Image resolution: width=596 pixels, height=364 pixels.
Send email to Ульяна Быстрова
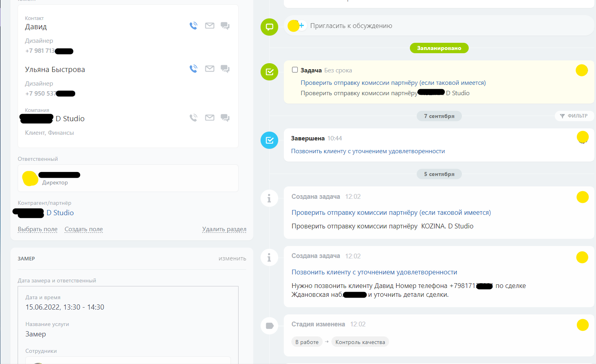tap(210, 68)
